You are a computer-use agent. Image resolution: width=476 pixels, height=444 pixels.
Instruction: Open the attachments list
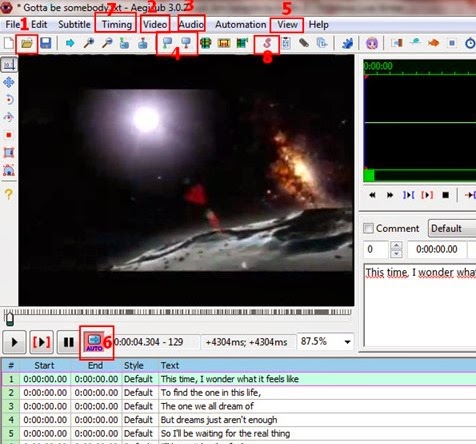303,43
